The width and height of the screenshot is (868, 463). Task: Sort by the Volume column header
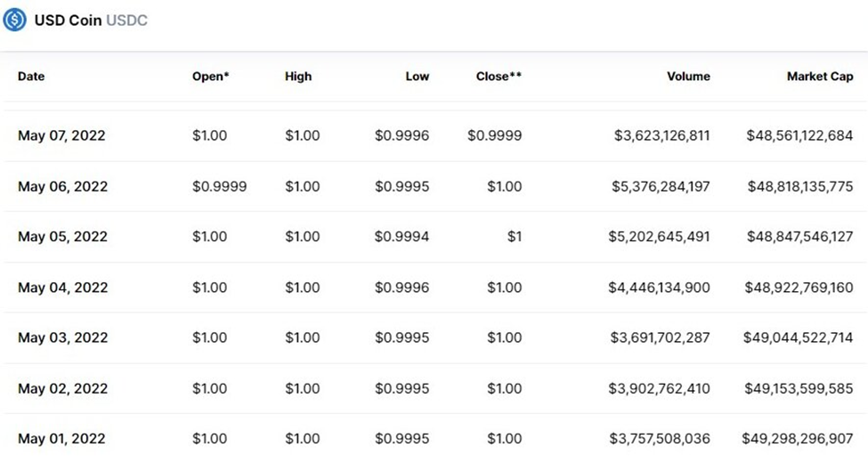point(688,77)
